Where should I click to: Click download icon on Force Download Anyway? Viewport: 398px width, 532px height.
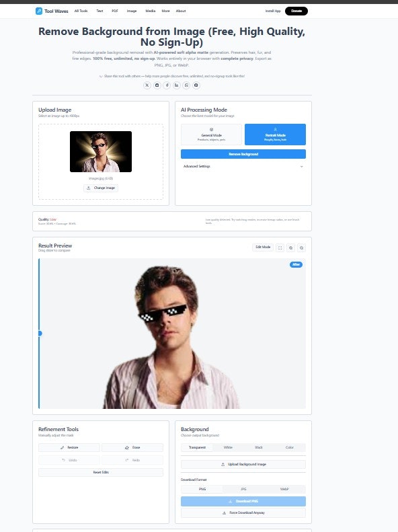[224, 512]
